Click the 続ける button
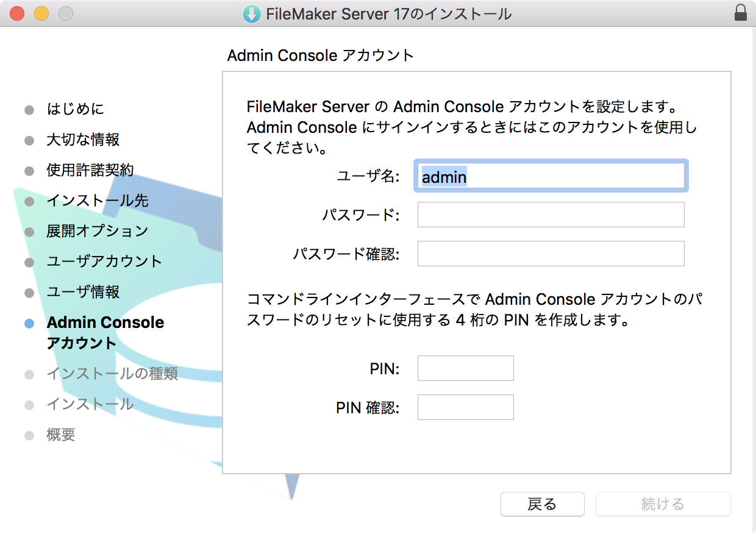 click(663, 504)
